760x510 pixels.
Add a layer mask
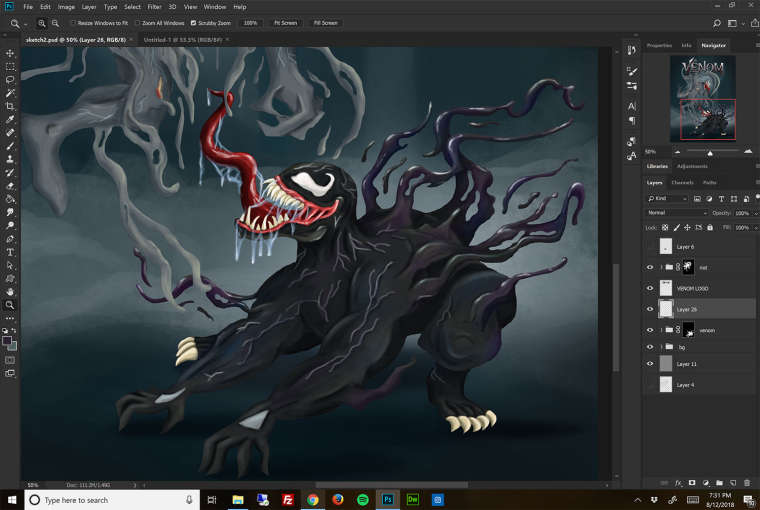click(692, 483)
